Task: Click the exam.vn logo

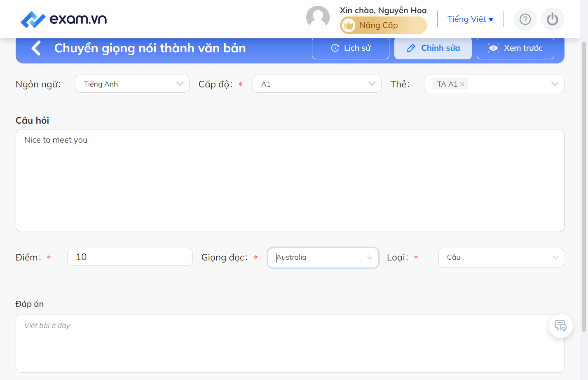Action: (64, 19)
